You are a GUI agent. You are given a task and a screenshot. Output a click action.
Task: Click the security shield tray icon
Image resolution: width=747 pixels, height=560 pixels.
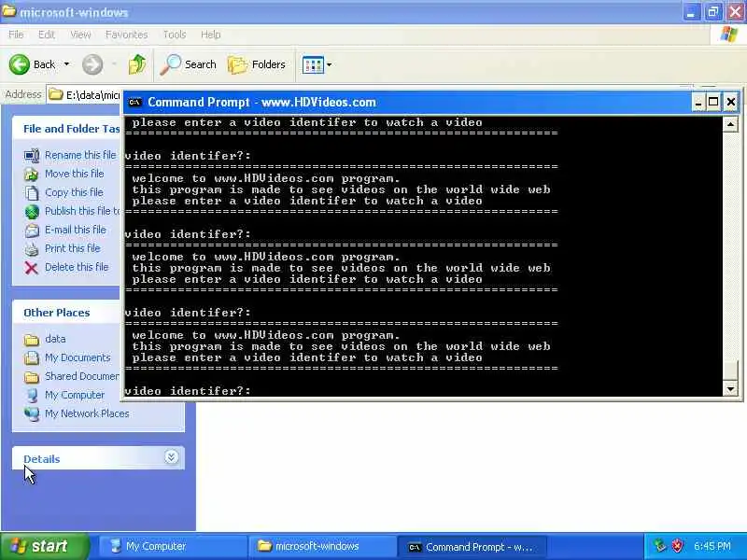point(677,546)
